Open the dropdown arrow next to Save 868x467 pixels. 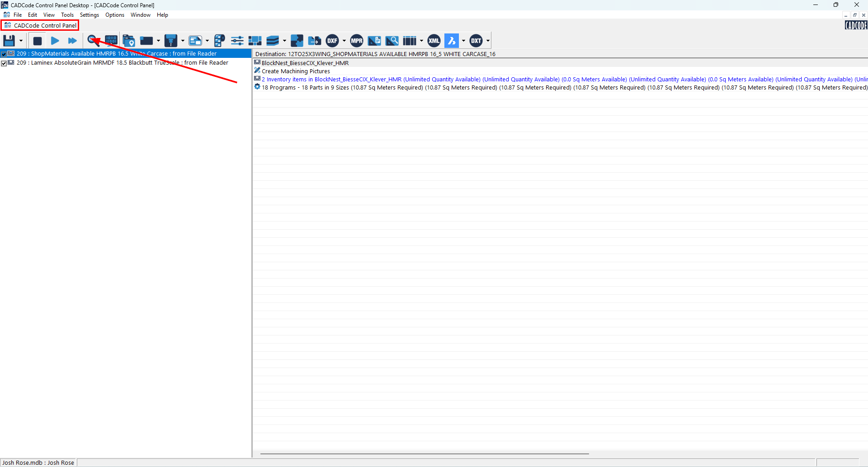[x=21, y=41]
